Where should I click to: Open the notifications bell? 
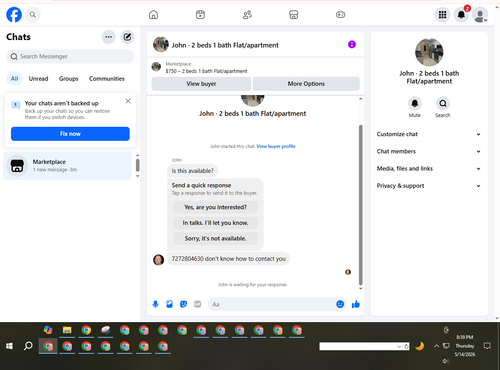(x=461, y=15)
